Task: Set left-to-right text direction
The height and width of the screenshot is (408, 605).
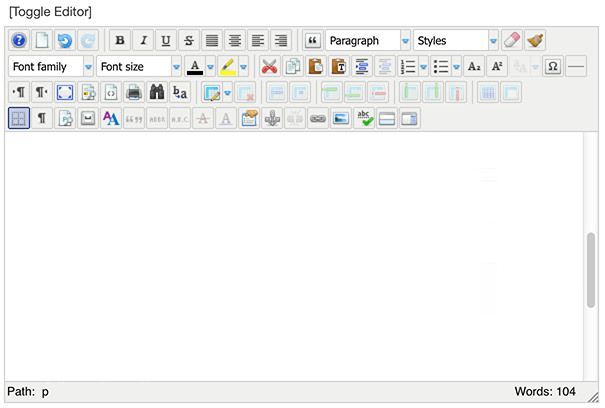Action: (19, 92)
